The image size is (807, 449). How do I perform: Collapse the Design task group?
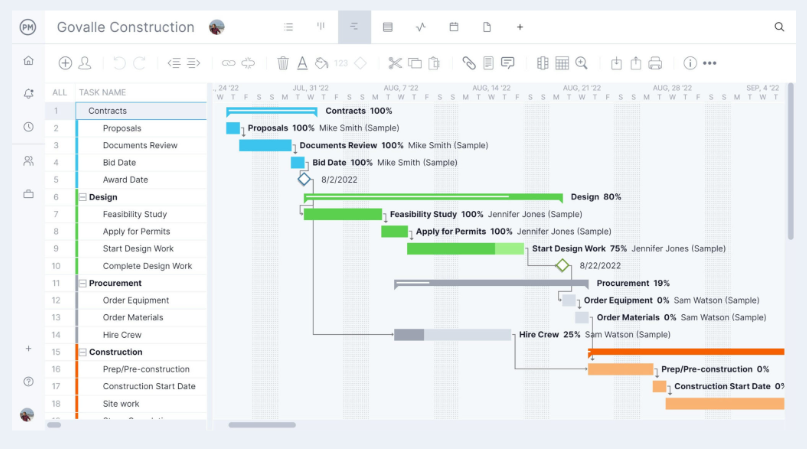[x=83, y=197]
